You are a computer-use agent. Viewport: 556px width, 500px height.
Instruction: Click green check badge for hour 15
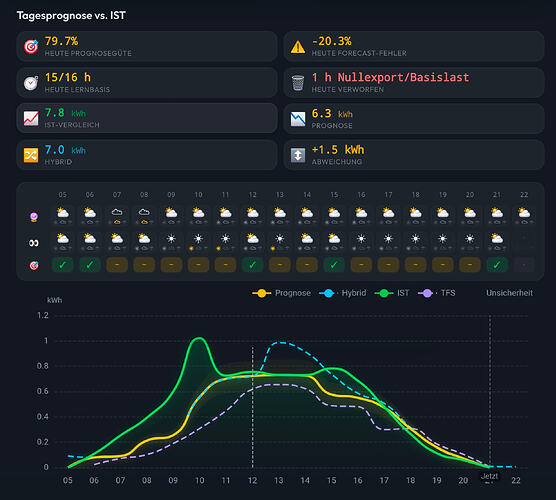pyautogui.click(x=334, y=265)
